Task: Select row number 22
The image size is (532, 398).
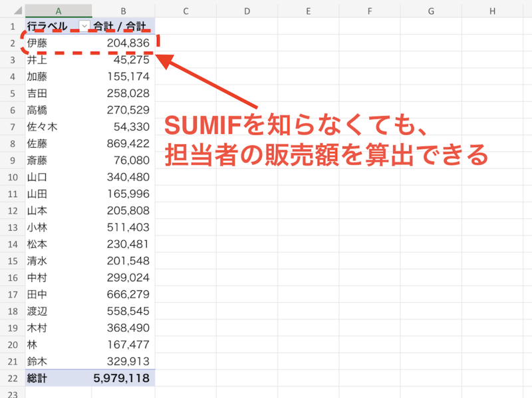Action: 13,378
